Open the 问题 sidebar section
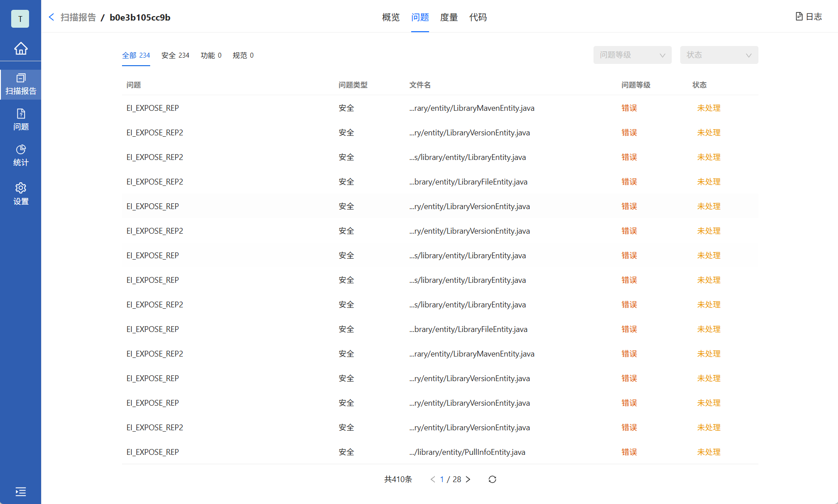 tap(21, 120)
